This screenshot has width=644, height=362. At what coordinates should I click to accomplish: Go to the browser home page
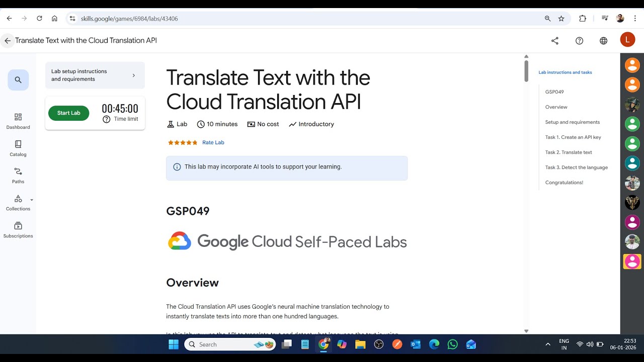(54, 19)
